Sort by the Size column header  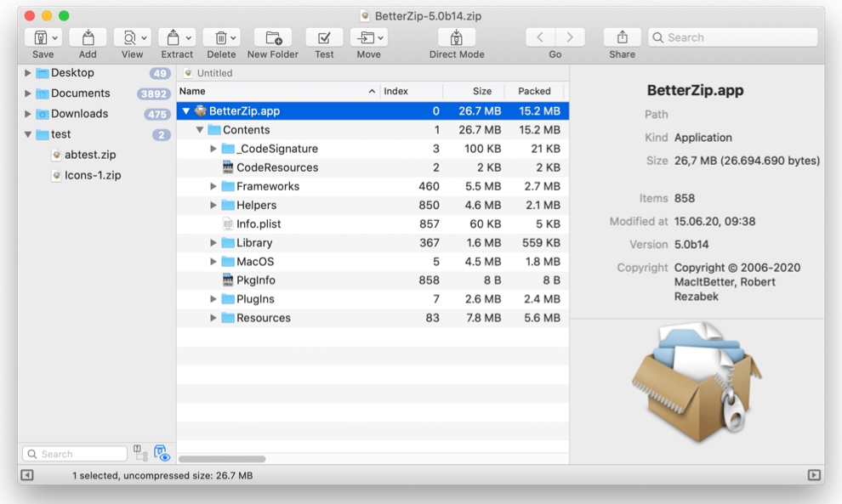point(474,91)
